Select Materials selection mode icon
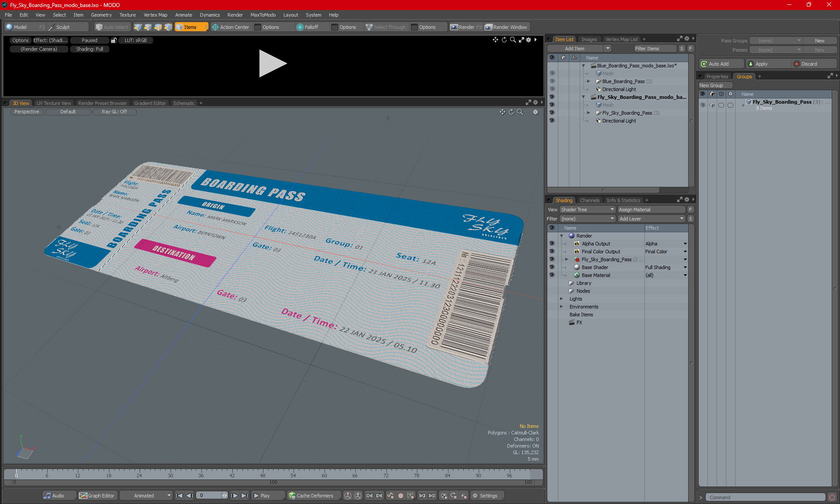This screenshot has width=840, height=504. 168,27
